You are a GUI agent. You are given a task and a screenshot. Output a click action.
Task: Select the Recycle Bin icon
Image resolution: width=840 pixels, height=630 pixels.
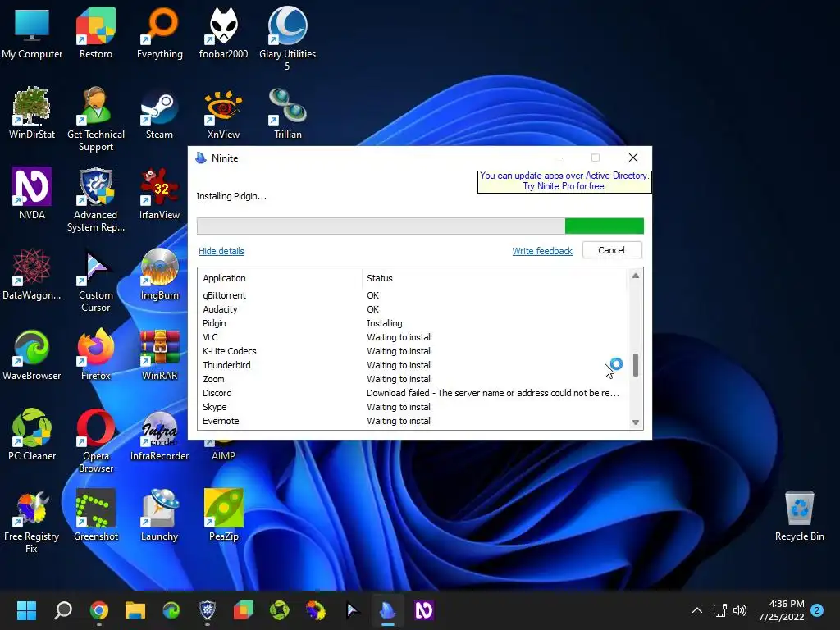coord(799,515)
